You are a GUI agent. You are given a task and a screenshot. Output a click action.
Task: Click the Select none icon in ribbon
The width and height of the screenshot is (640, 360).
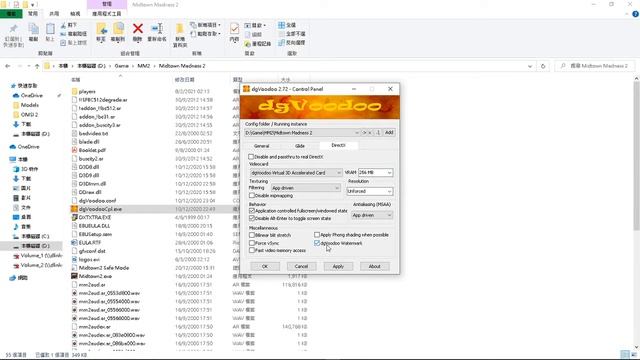point(281,33)
